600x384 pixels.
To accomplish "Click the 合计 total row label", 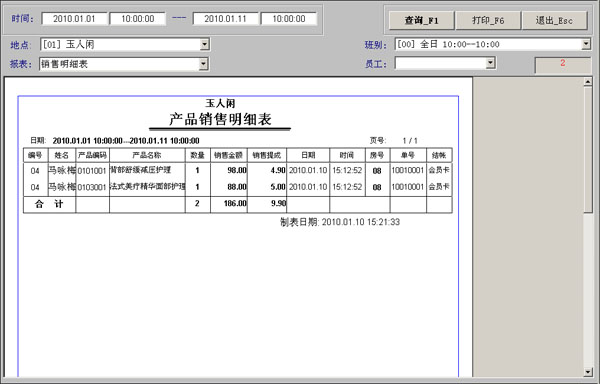I will click(x=49, y=204).
